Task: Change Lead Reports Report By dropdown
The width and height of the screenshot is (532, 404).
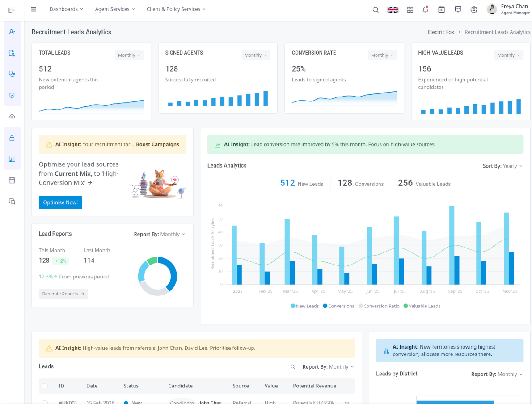Action: [x=160, y=234]
